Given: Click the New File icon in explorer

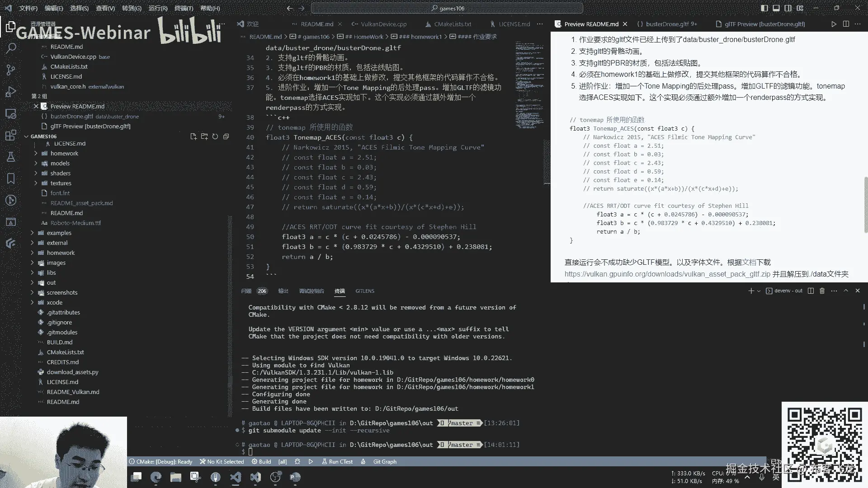Looking at the screenshot, I should [193, 136].
